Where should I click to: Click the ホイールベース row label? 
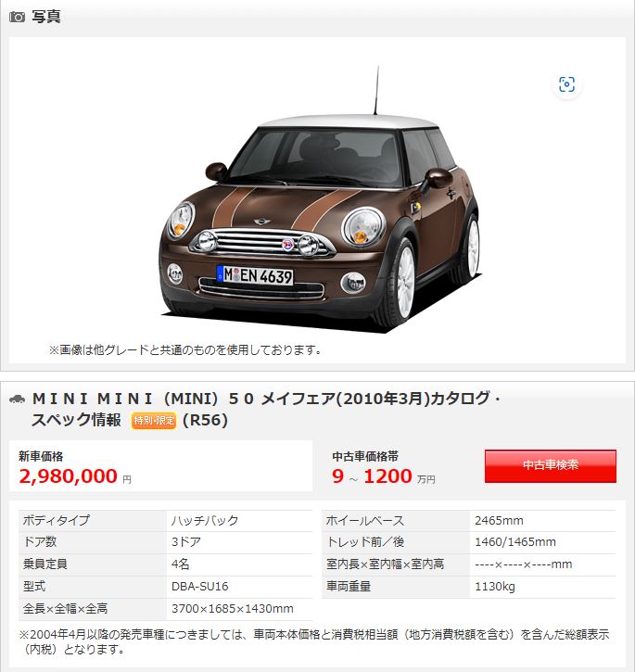tap(365, 520)
